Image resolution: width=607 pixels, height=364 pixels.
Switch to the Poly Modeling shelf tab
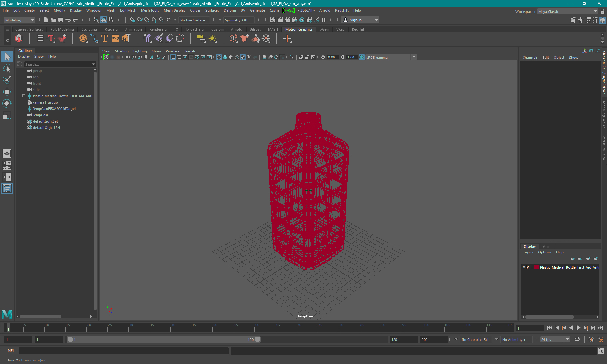62,29
